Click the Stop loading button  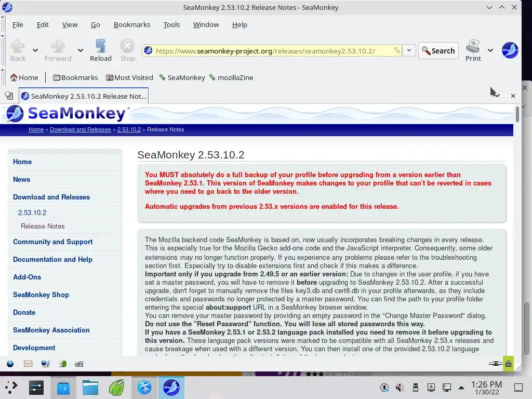pos(127,50)
